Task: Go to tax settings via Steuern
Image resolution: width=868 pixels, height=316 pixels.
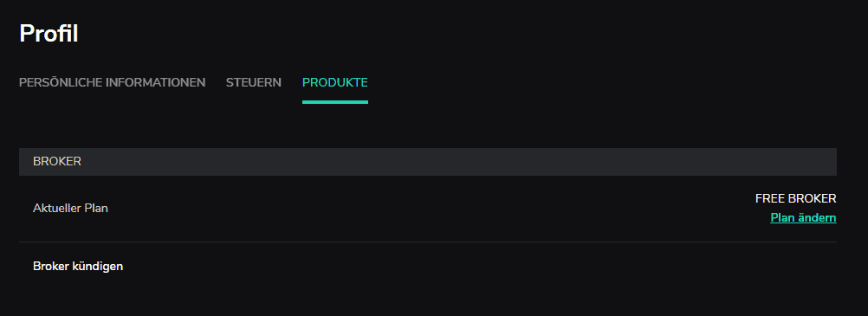Action: [x=254, y=82]
